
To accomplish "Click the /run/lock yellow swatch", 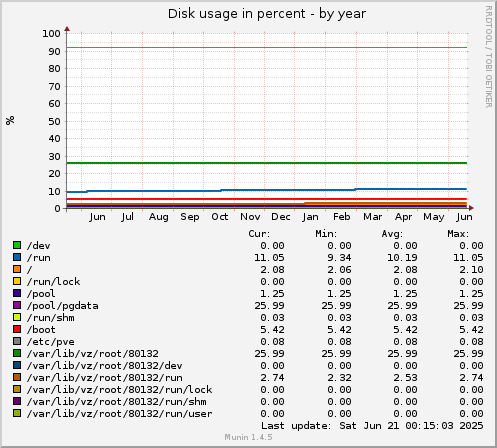I will (17, 281).
